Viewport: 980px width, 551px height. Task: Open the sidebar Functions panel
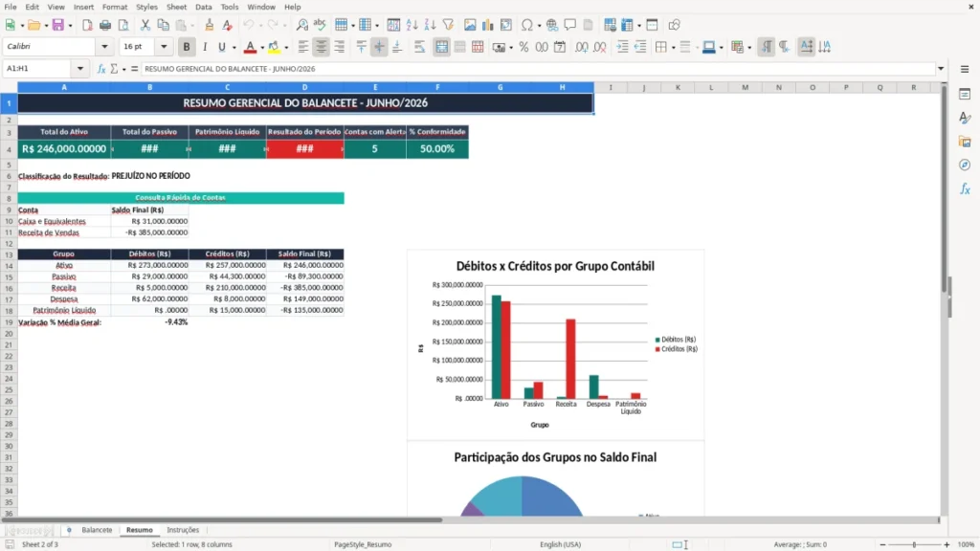pos(965,189)
